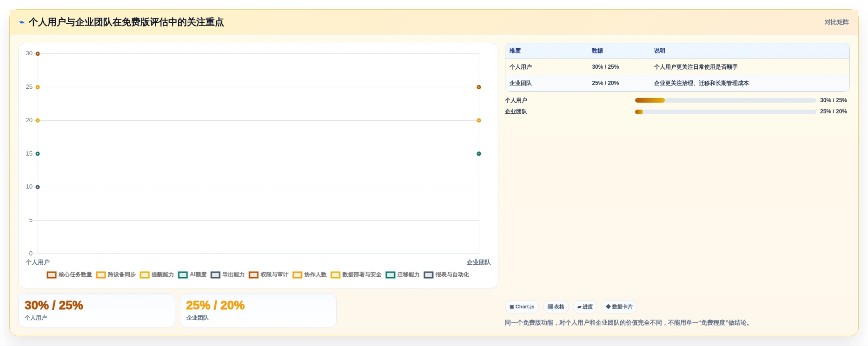Image resolution: width=868 pixels, height=346 pixels.
Task: Click the 维度 column header
Action: (515, 51)
